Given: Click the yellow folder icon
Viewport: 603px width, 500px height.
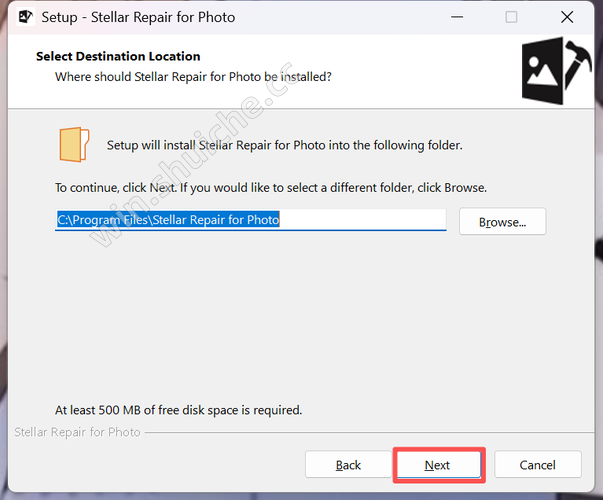Looking at the screenshot, I should (74, 145).
